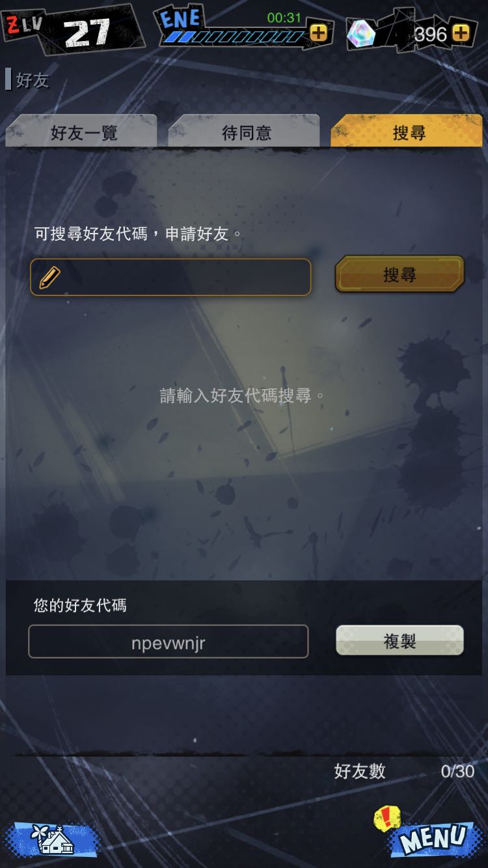Tap the 396 gem count

tap(431, 34)
